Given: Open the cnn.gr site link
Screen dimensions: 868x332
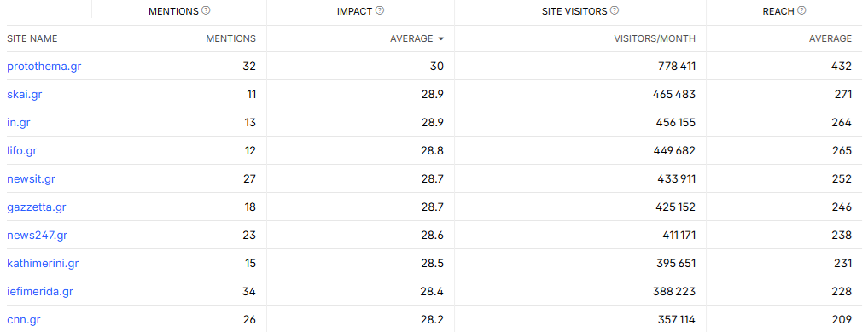Looking at the screenshot, I should (x=24, y=320).
